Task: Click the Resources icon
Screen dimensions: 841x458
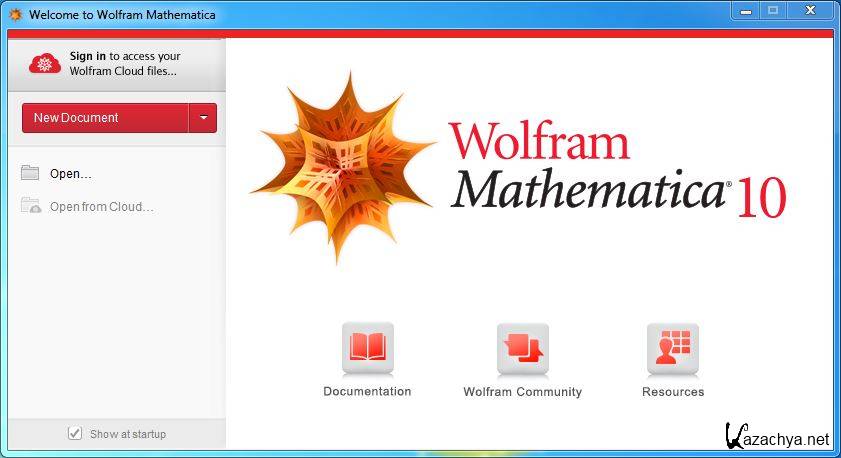Action: click(x=672, y=348)
